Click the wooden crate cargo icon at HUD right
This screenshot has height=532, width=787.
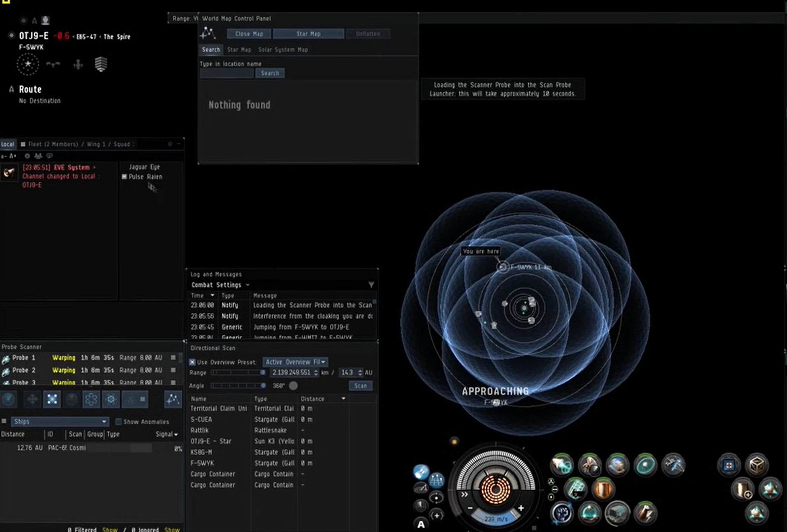(x=756, y=465)
